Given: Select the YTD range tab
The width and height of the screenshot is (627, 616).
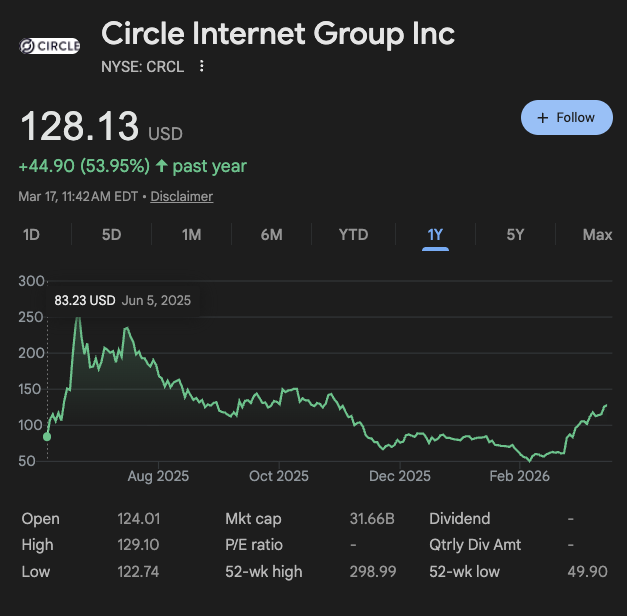Looking at the screenshot, I should click(x=353, y=235).
